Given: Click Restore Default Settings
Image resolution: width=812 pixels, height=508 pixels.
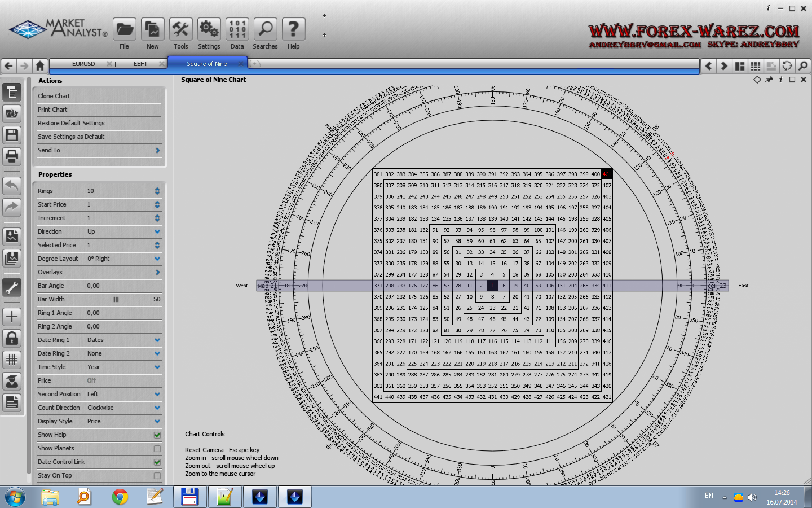Looking at the screenshot, I should coord(71,123).
